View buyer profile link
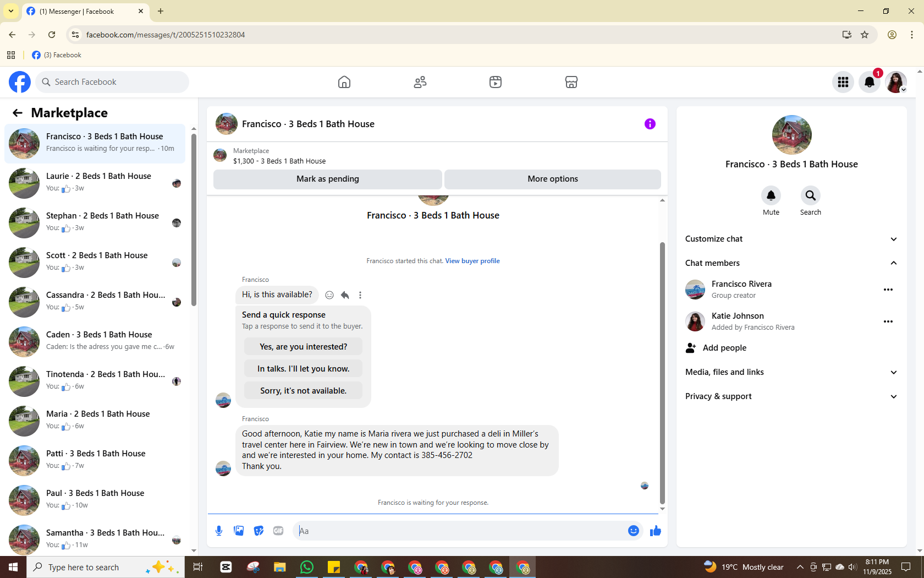This screenshot has height=578, width=924. tap(472, 261)
